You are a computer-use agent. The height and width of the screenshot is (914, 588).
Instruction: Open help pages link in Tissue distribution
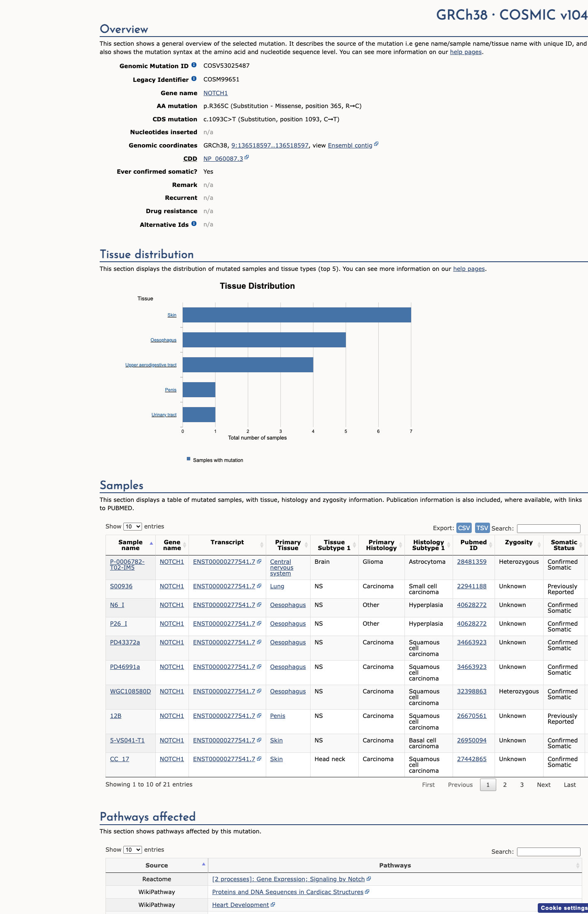point(469,269)
